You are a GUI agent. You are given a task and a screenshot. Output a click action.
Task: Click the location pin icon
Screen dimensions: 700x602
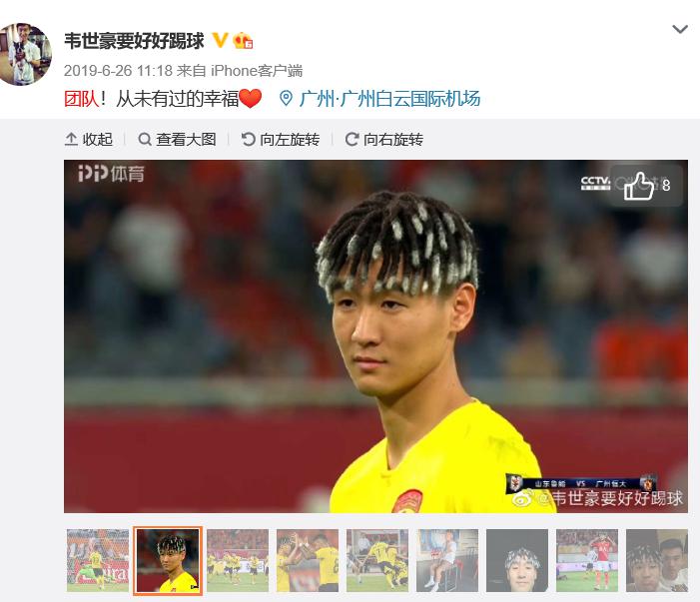286,99
